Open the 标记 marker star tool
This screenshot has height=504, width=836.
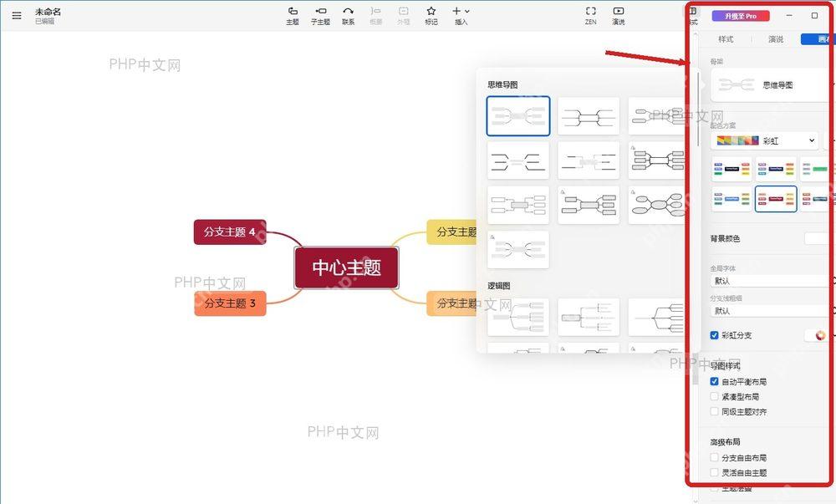(x=431, y=15)
